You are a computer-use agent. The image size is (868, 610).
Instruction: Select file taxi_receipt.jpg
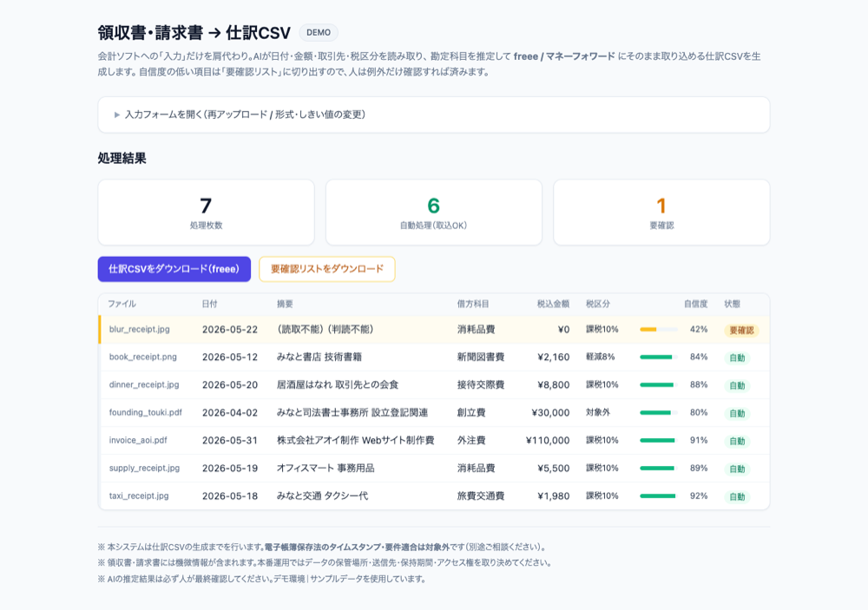tap(139, 495)
